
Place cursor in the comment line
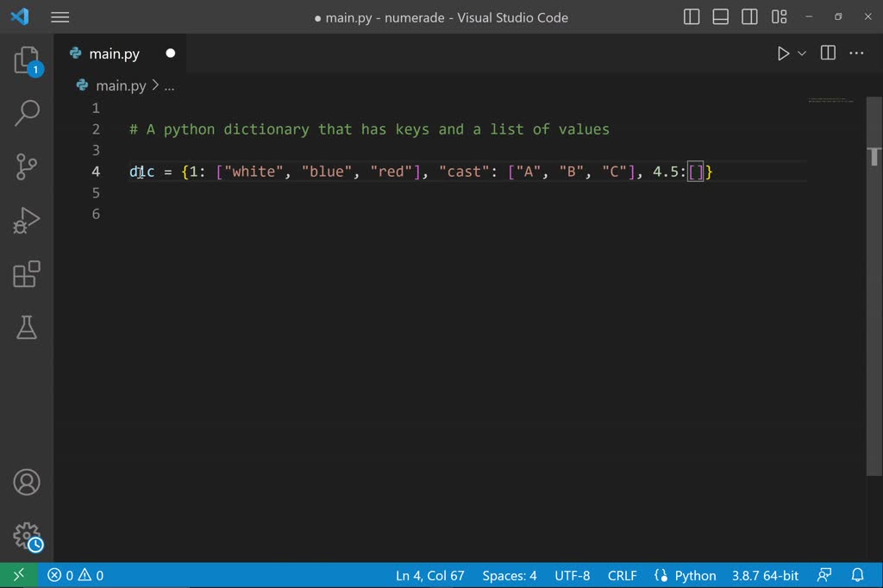click(x=369, y=129)
